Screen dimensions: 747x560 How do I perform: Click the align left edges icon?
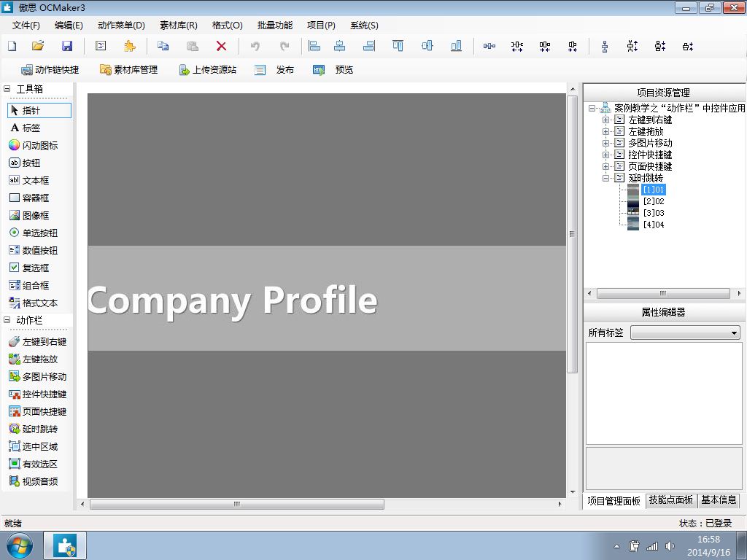click(314, 46)
